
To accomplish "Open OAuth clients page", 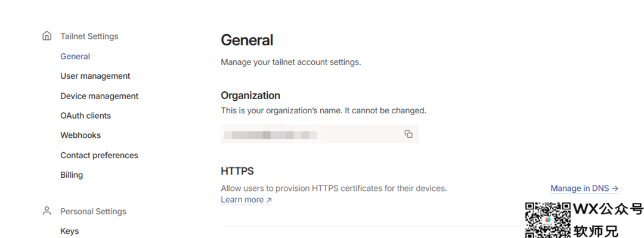I will click(x=85, y=116).
